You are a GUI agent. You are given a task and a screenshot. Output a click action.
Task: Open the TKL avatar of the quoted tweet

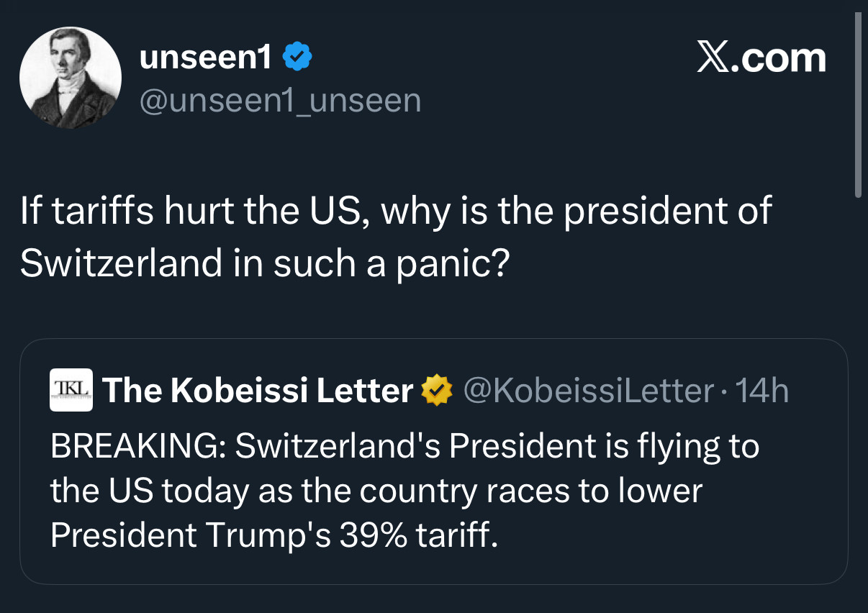[71, 390]
